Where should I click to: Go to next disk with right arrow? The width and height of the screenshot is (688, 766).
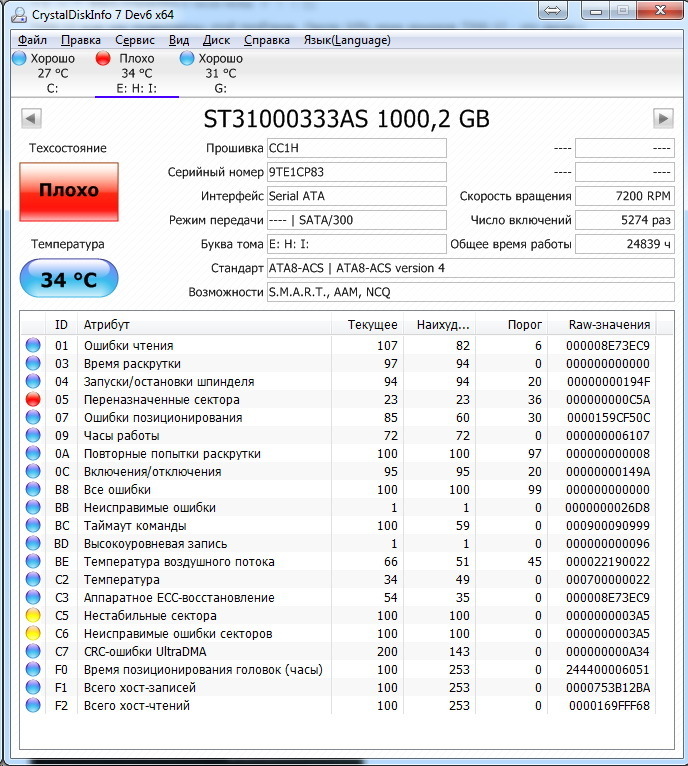(x=663, y=118)
